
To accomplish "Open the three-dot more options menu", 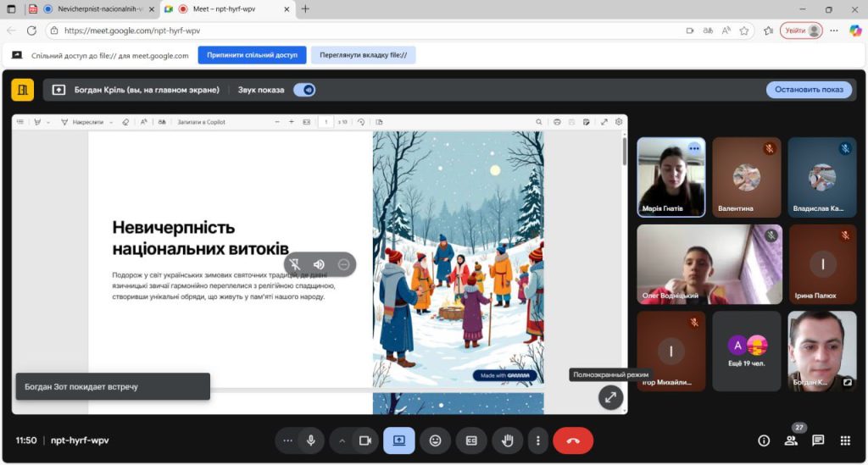I will point(538,440).
